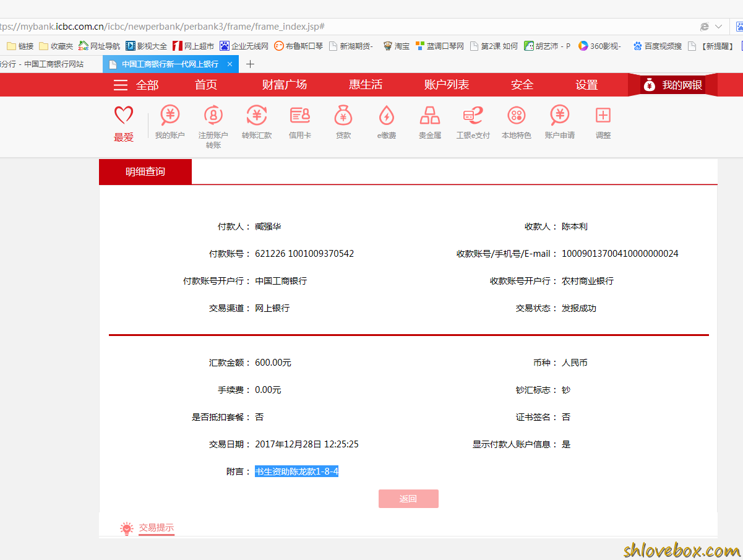Click the highlighted 书生资助陈龙款1-8-4 remark text

click(296, 472)
